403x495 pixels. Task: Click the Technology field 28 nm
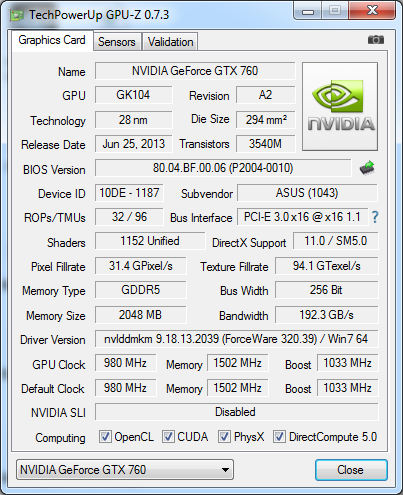133,120
